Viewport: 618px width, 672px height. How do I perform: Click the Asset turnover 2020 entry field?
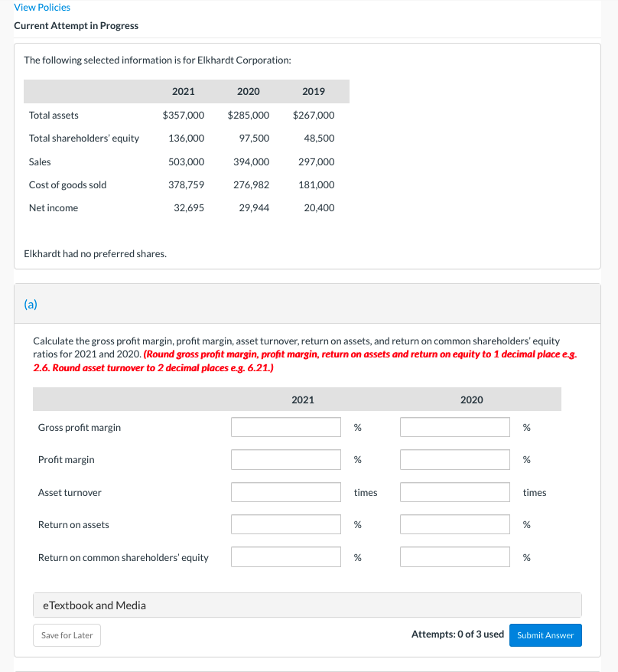[x=454, y=491]
